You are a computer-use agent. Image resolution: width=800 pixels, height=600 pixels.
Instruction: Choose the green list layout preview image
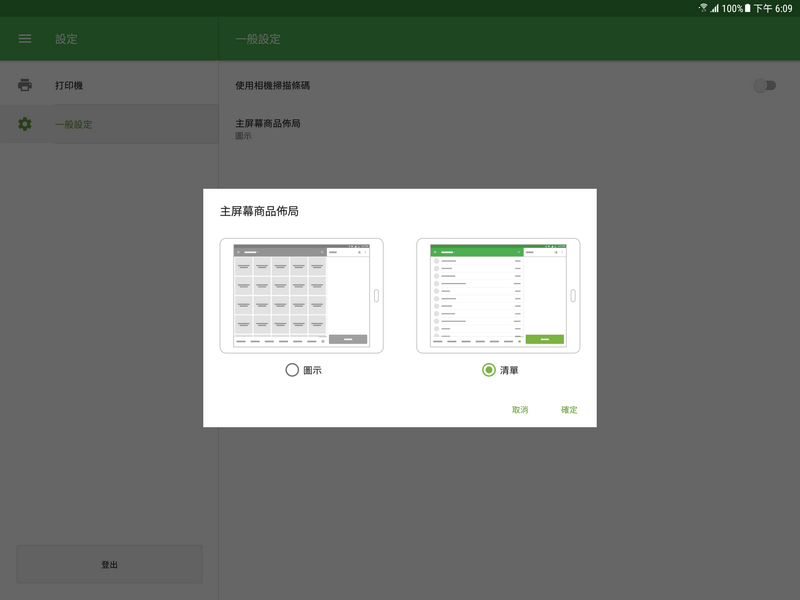point(498,296)
